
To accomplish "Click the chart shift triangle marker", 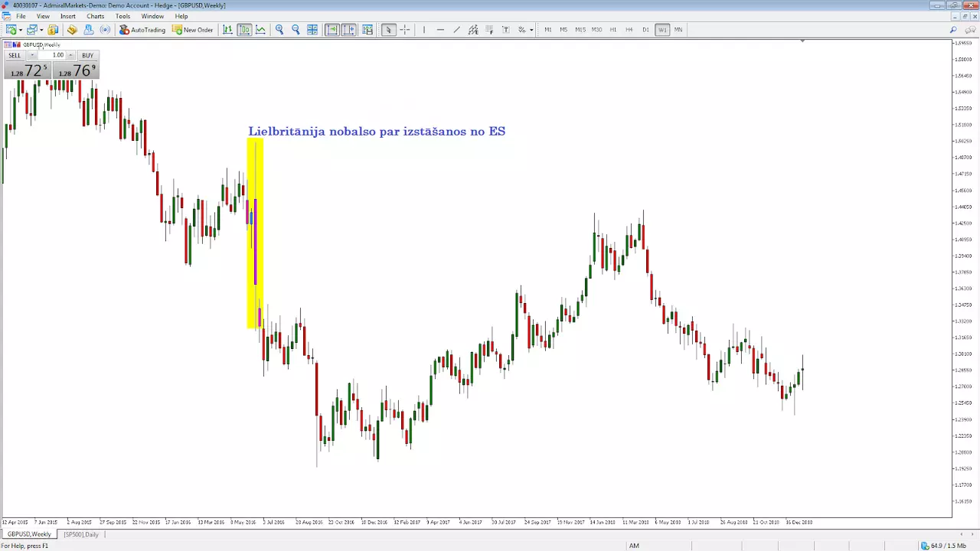I will click(x=802, y=41).
